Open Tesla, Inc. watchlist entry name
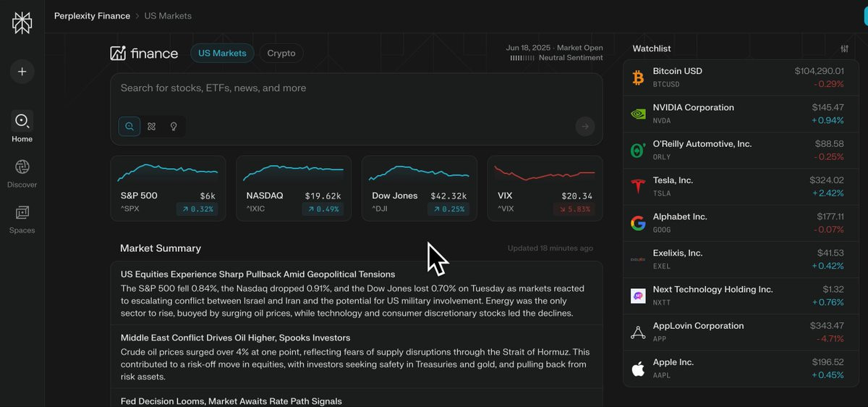The image size is (868, 407). click(673, 180)
